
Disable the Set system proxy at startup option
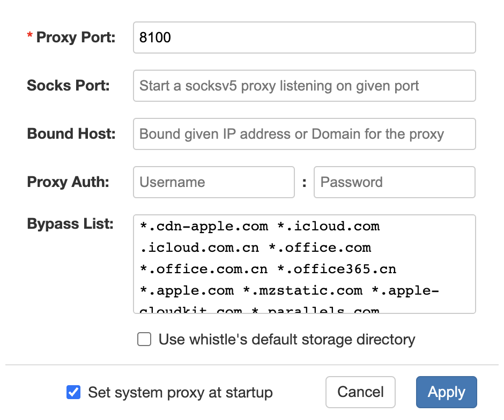coord(73,392)
